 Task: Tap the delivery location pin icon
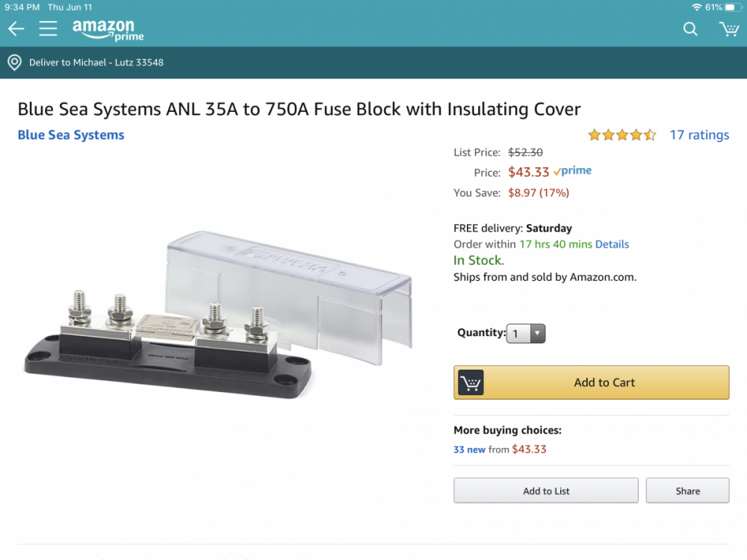point(14,63)
